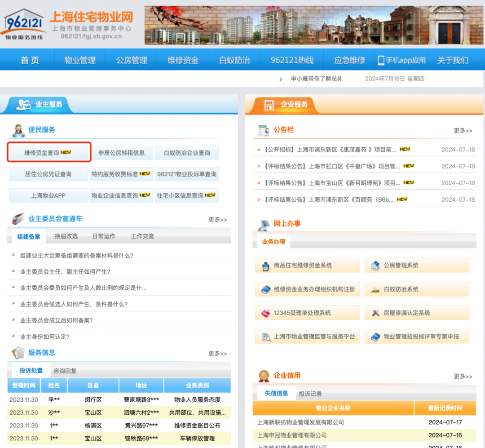
Task: Click the 维修资金查询 button
Action: click(48, 152)
